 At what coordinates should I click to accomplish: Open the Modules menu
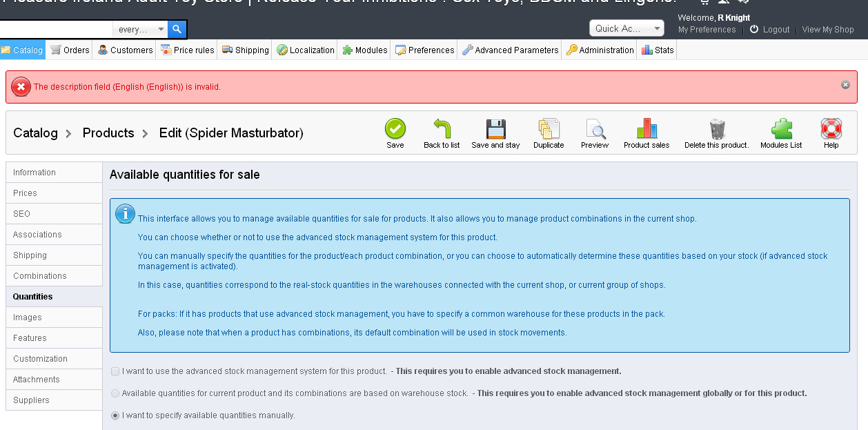point(365,50)
